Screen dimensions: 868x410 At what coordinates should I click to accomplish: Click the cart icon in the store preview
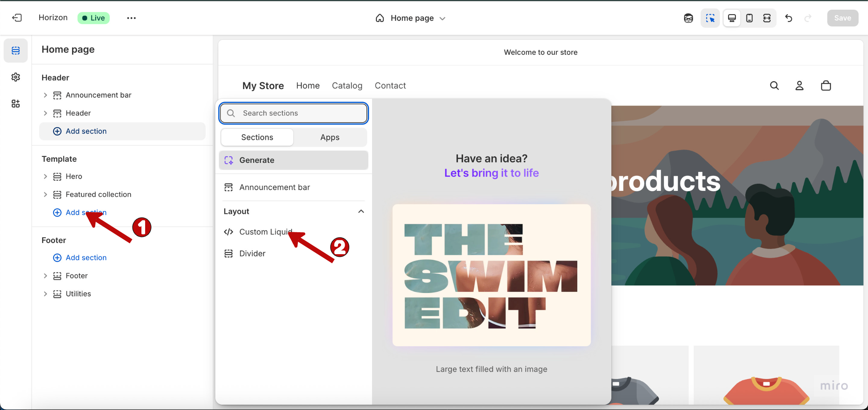pyautogui.click(x=825, y=85)
